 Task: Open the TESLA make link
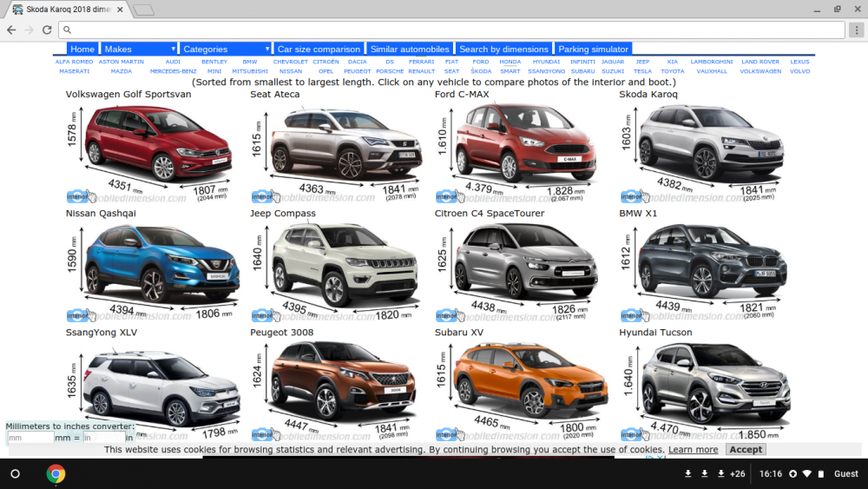(x=642, y=71)
